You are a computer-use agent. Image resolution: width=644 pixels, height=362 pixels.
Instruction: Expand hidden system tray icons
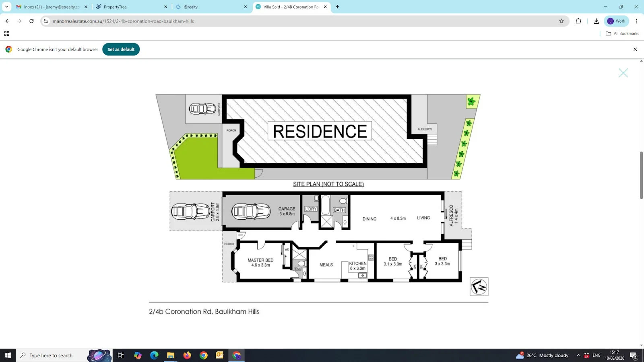(578, 355)
